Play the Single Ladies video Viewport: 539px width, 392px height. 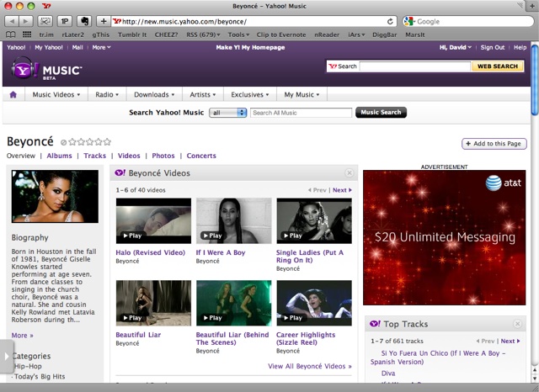point(314,220)
